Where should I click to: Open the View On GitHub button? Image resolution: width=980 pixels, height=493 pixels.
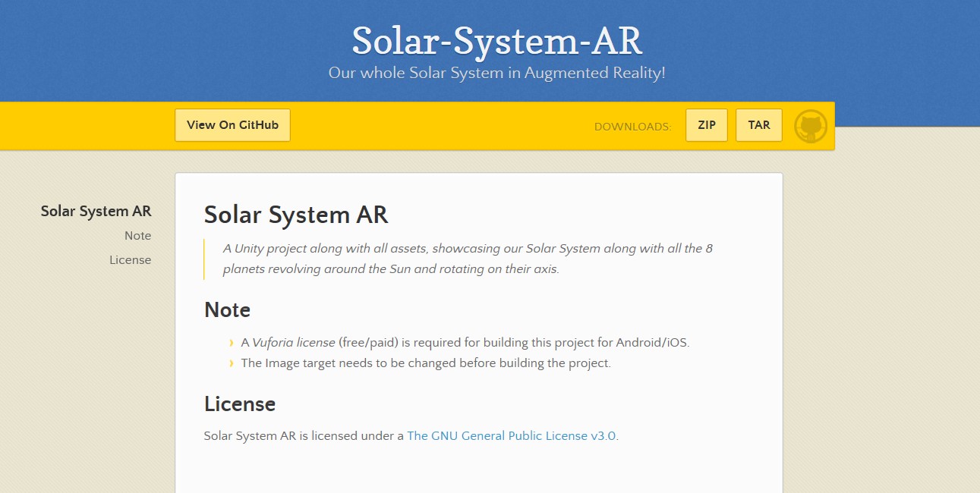[x=232, y=125]
